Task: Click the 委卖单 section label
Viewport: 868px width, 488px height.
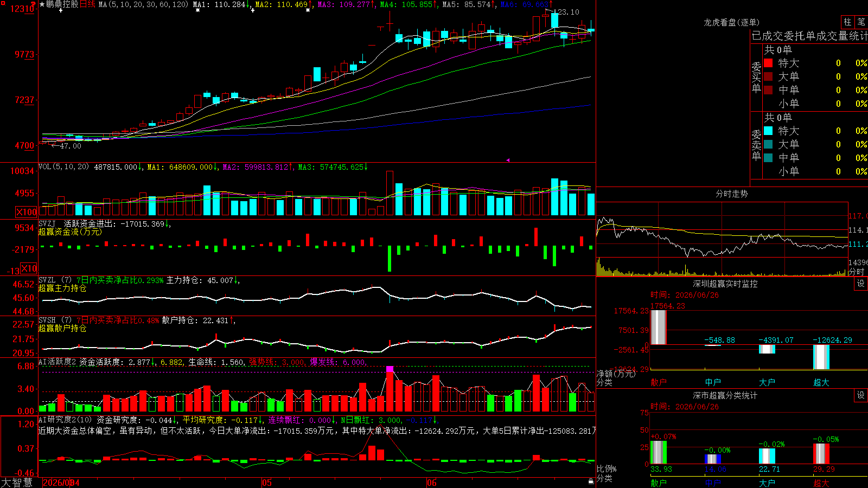Action: point(756,145)
